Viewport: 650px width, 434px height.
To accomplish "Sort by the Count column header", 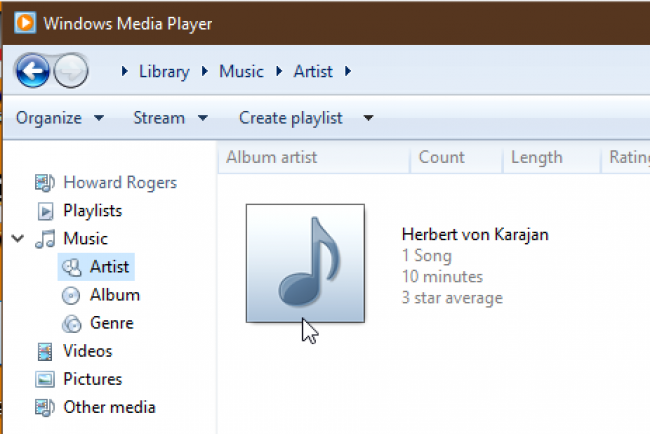I will coord(441,157).
